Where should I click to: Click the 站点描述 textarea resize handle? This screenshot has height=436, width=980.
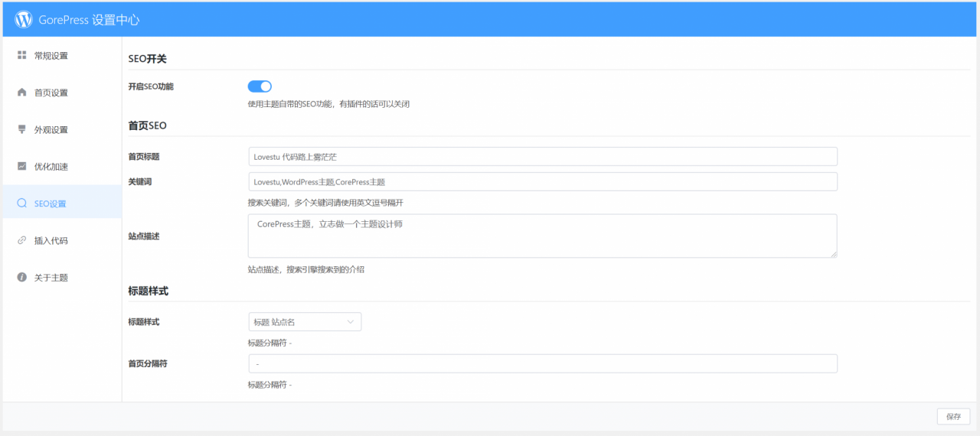click(x=833, y=253)
